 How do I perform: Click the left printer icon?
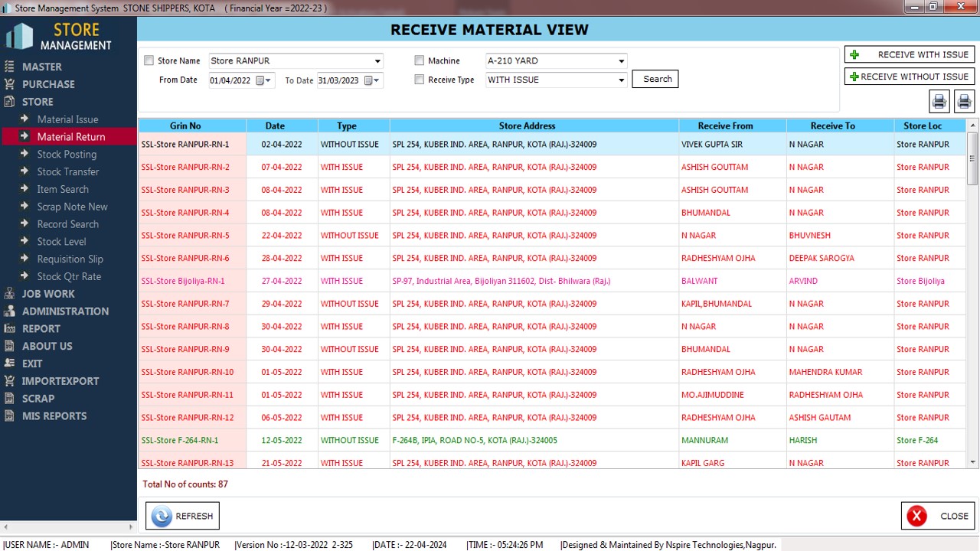coord(939,101)
